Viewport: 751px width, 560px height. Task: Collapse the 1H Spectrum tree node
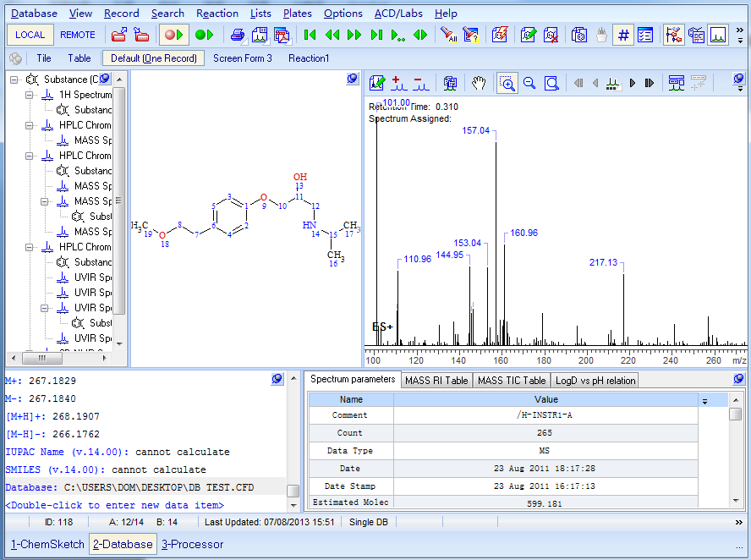point(30,95)
